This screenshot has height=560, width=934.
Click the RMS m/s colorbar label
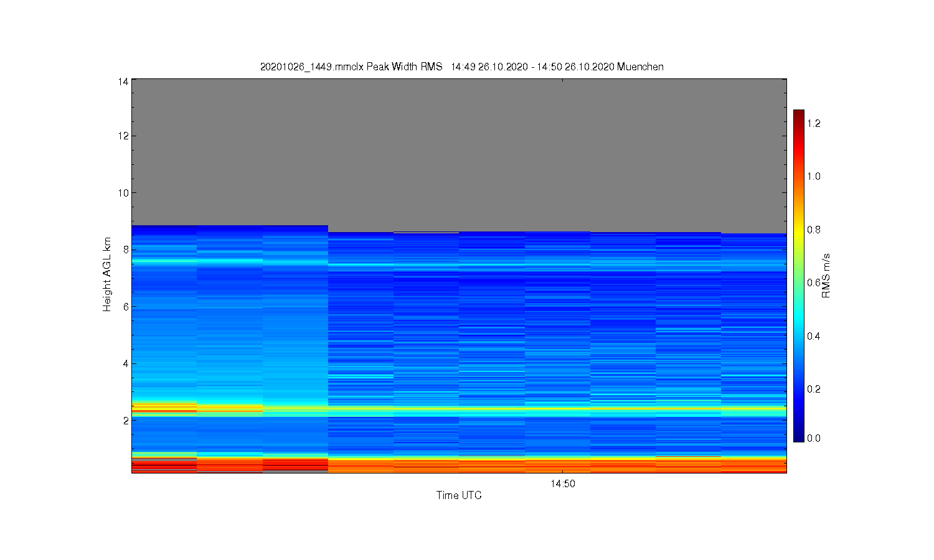(826, 276)
